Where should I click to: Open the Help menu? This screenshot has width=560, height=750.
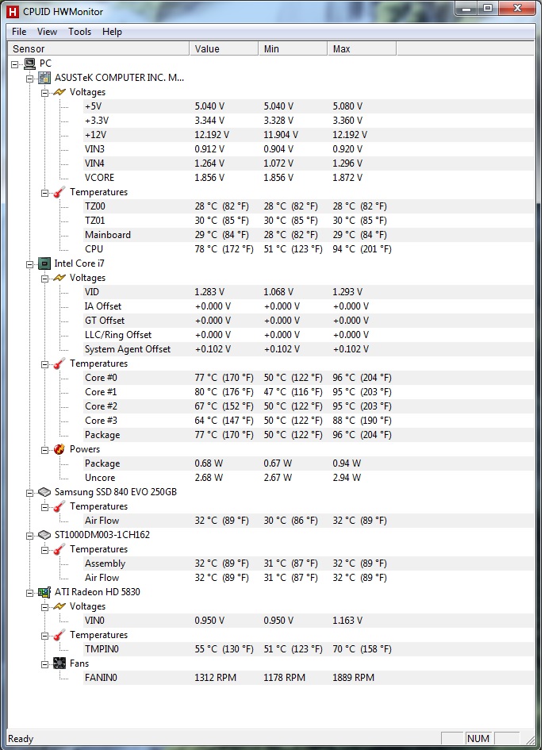coord(112,32)
